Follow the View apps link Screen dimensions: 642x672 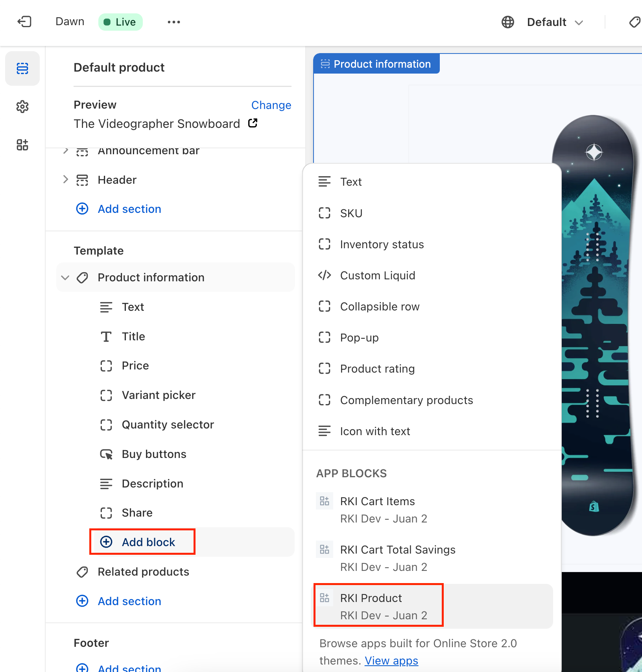[391, 661]
